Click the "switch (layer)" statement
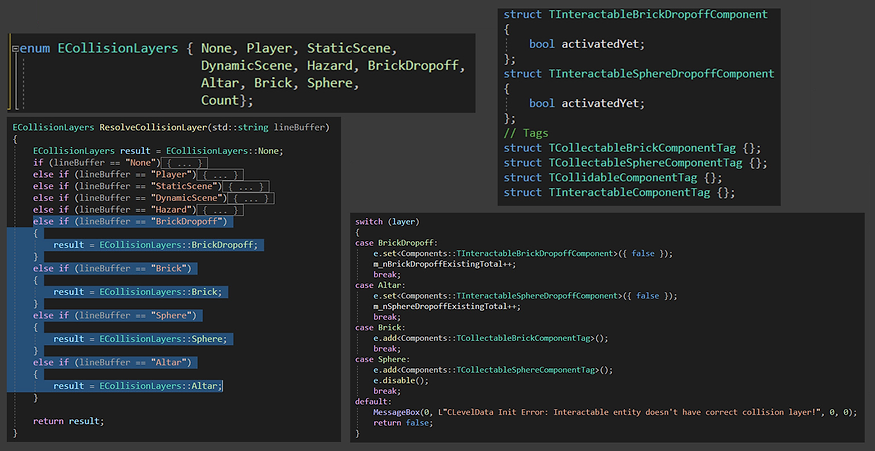 click(387, 222)
